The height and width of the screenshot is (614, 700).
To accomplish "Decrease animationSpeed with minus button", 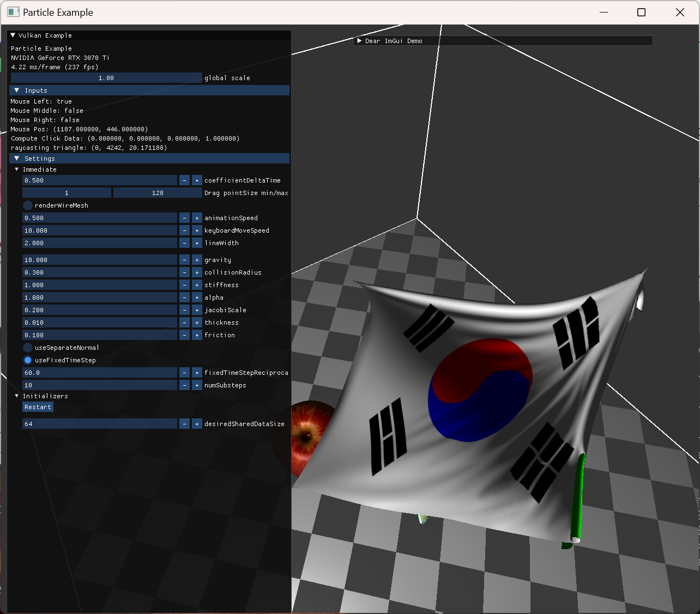I will (x=184, y=218).
